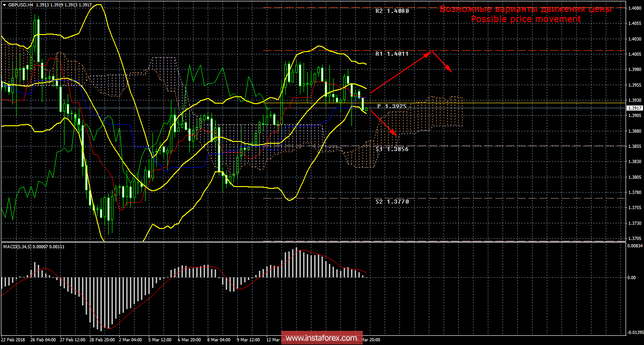The image size is (644, 345).
Task: Click the 1.3980 price axis value
Action: point(634,70)
